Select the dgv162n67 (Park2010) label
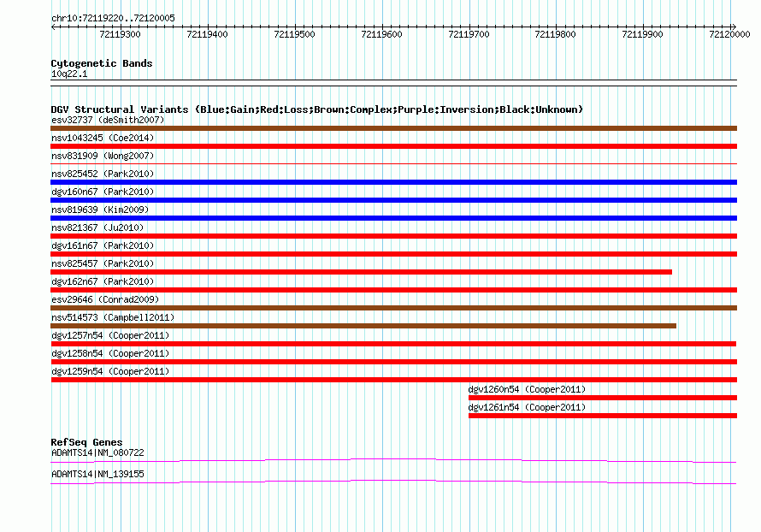The image size is (761, 532). pos(103,281)
